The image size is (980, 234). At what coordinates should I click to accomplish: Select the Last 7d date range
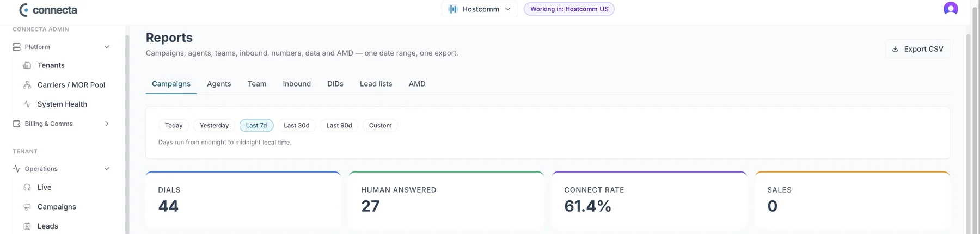point(256,126)
